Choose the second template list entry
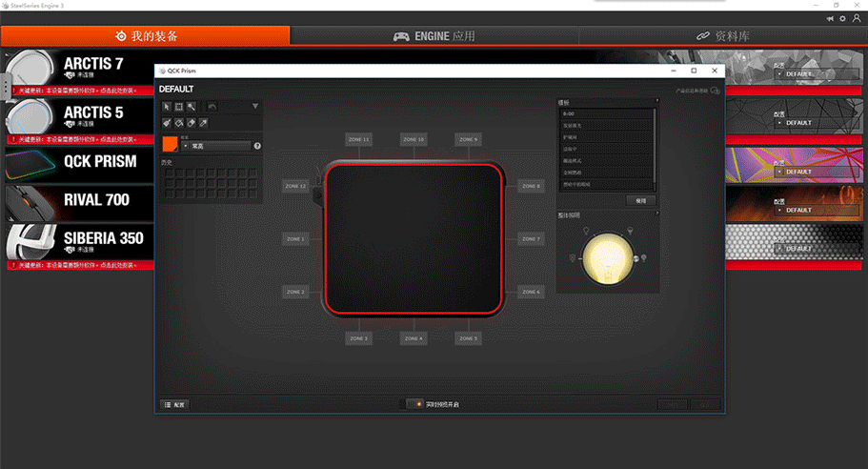This screenshot has width=868, height=469. pyautogui.click(x=606, y=126)
